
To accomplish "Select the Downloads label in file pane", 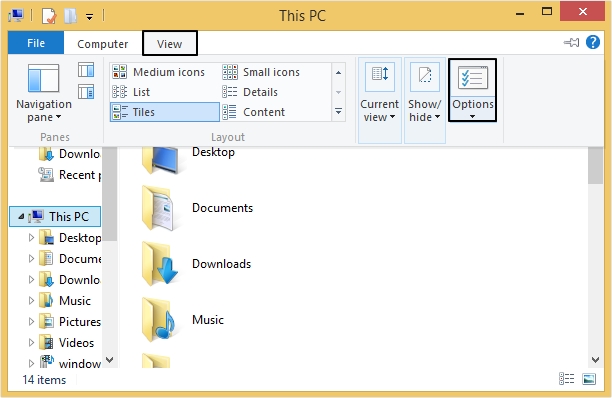I will pos(222,264).
